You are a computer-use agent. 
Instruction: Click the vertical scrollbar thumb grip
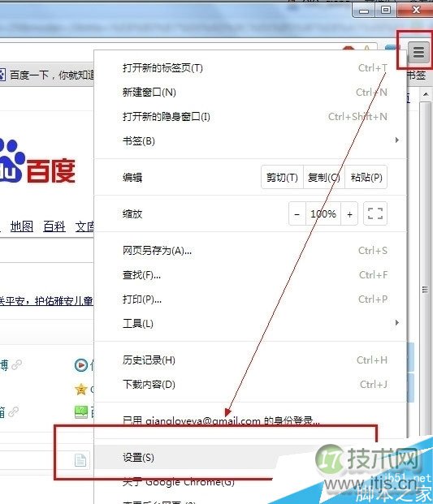click(x=425, y=290)
